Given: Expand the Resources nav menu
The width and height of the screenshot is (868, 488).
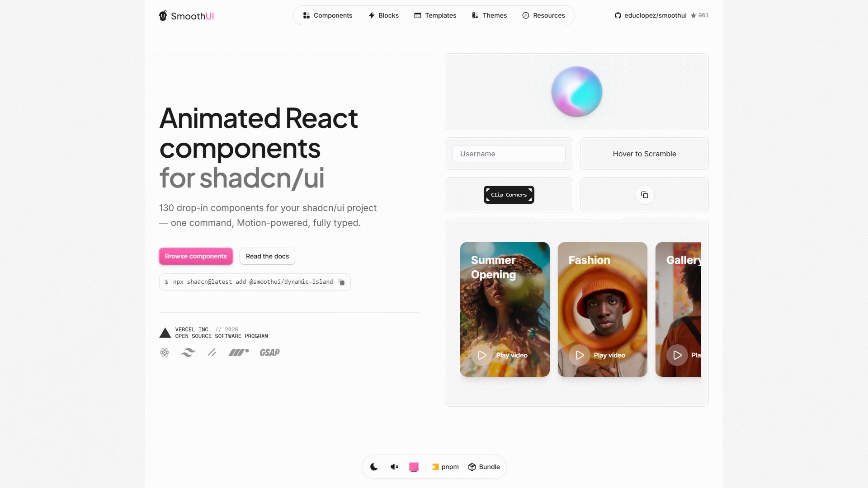Looking at the screenshot, I should pos(543,15).
